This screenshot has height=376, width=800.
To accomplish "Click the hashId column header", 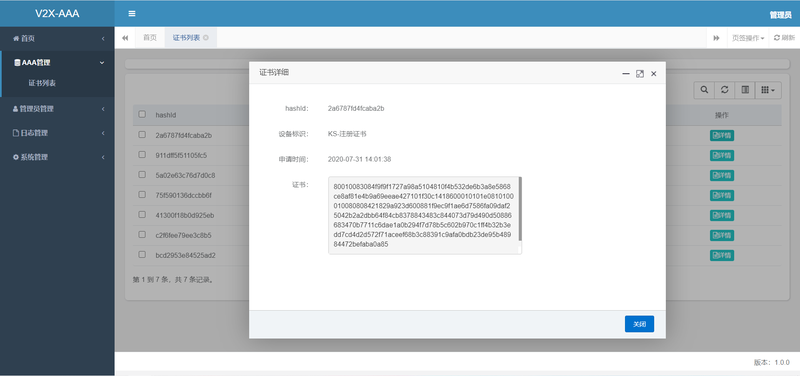I will 166,115.
